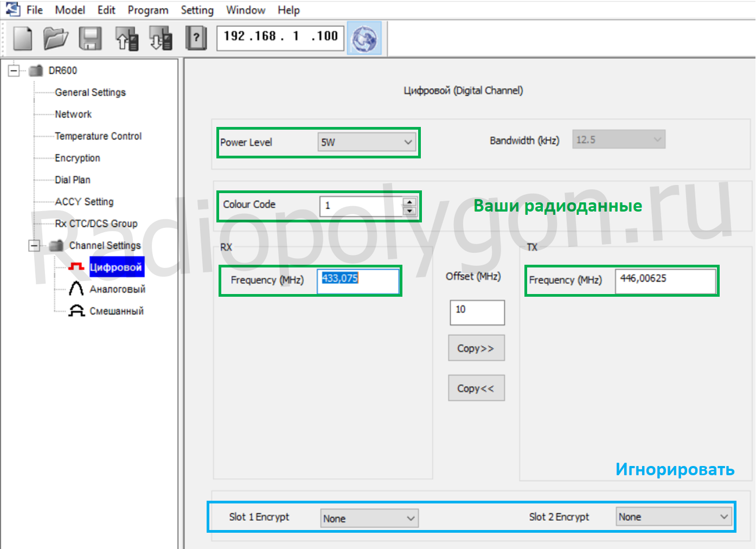Click the Read from radio icon

126,39
